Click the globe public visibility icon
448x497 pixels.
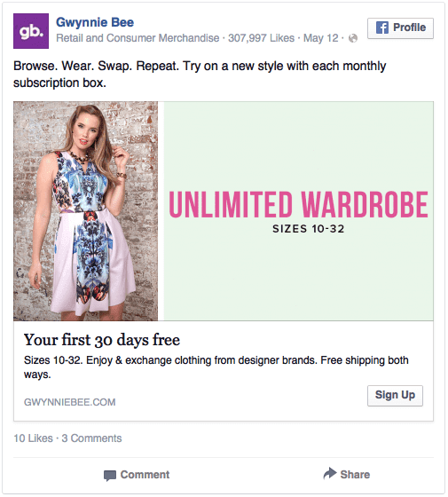(x=353, y=38)
